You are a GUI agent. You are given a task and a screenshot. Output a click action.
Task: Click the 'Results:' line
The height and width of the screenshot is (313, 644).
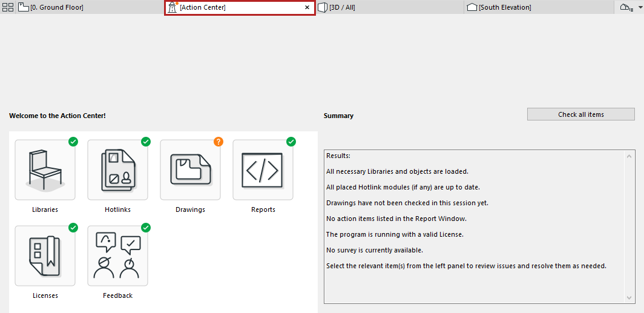[338, 156]
